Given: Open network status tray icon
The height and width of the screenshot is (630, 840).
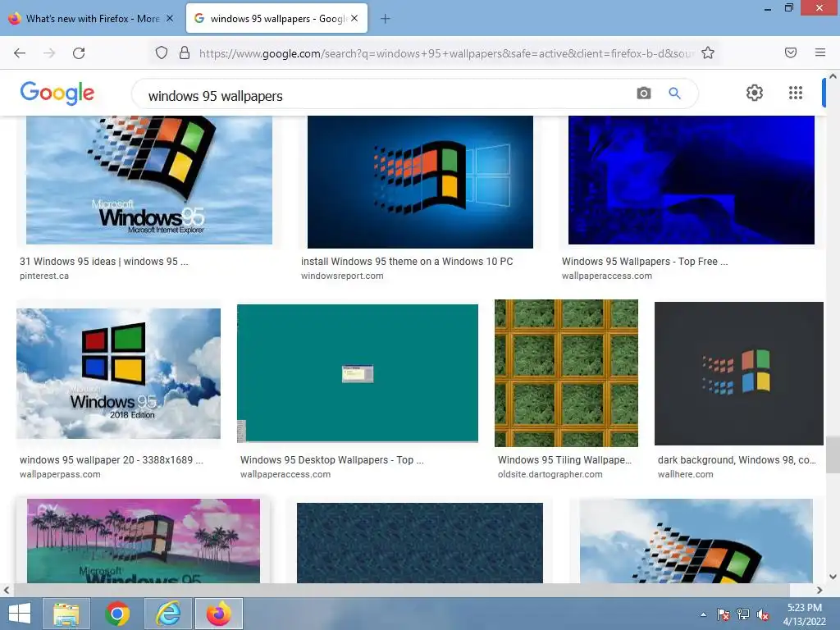Looking at the screenshot, I should pyautogui.click(x=743, y=614).
